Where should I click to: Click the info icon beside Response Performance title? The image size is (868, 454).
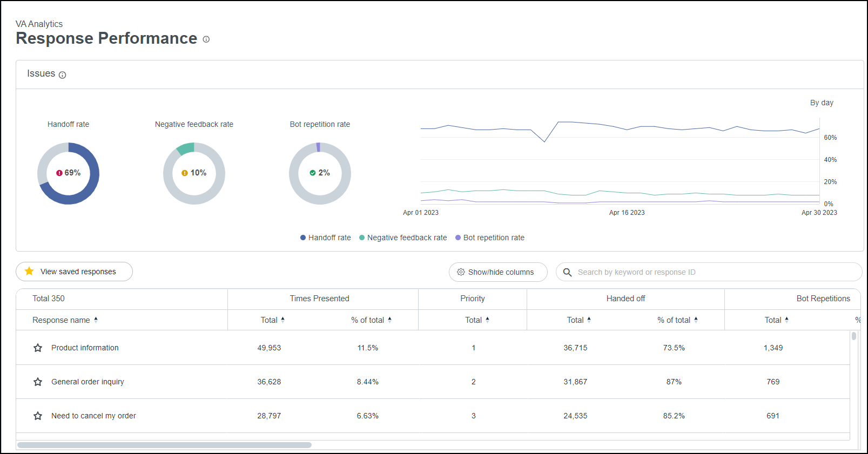tap(206, 39)
